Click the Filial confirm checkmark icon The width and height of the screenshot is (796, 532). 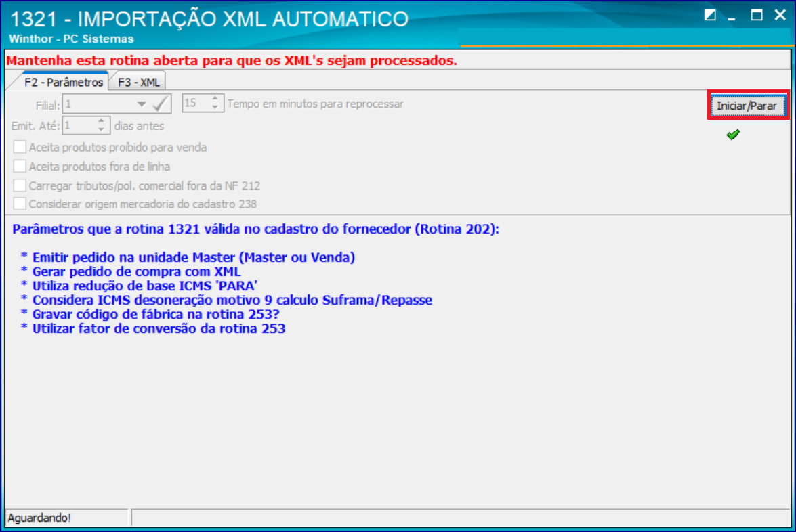click(161, 104)
